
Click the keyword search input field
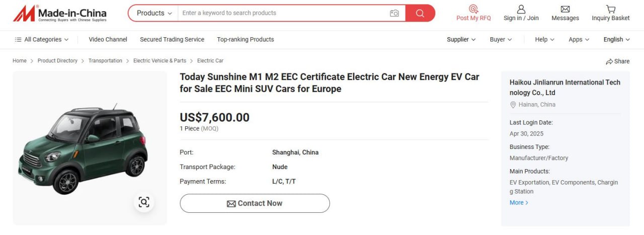click(282, 13)
